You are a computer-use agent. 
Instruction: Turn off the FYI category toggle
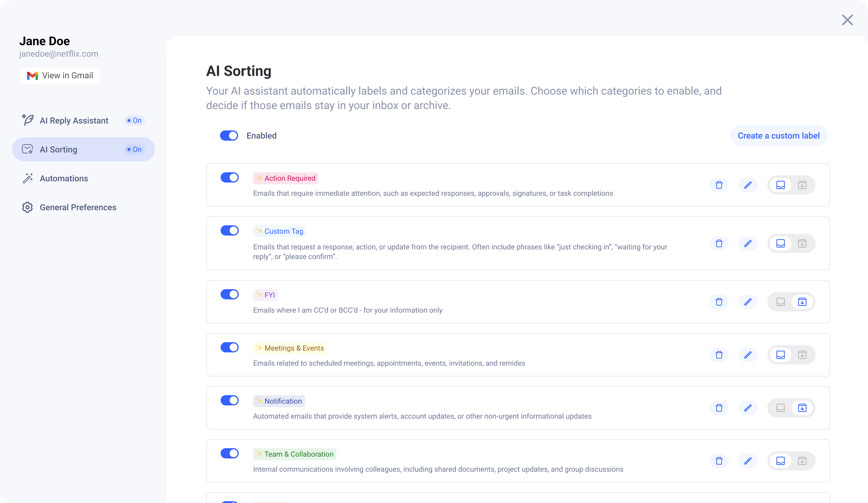229,294
